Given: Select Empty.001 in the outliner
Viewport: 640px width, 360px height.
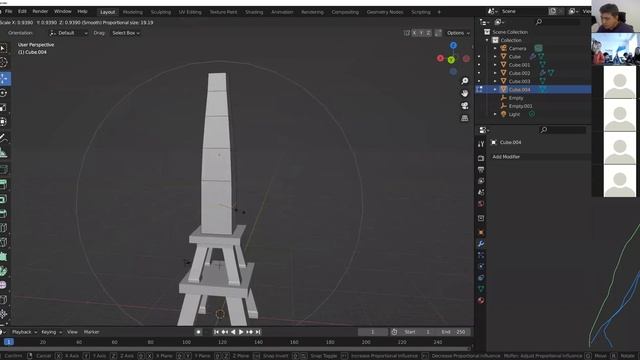Looking at the screenshot, I should click(520, 106).
